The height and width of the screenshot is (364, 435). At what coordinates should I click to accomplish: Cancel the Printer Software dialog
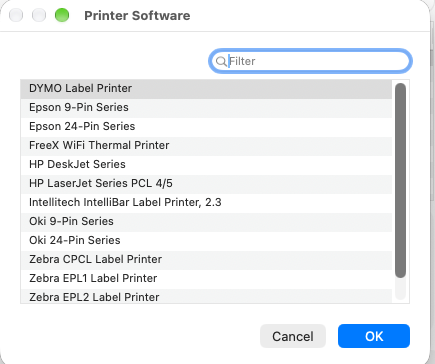pos(293,336)
